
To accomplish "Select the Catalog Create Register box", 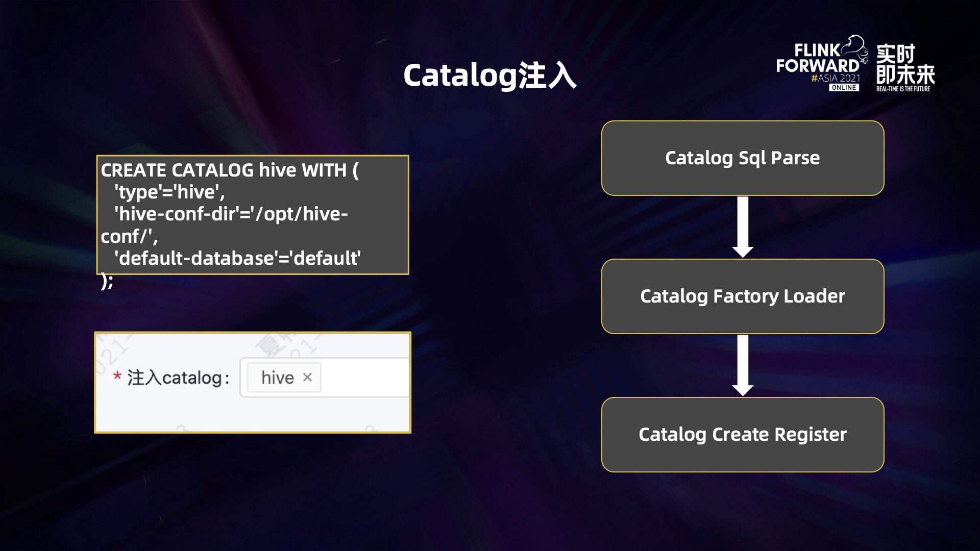I will pyautogui.click(x=742, y=435).
